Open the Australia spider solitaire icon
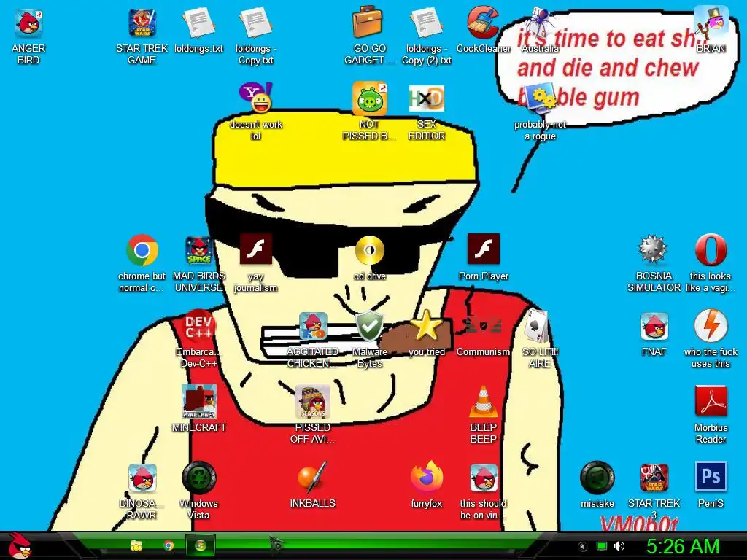 541,24
